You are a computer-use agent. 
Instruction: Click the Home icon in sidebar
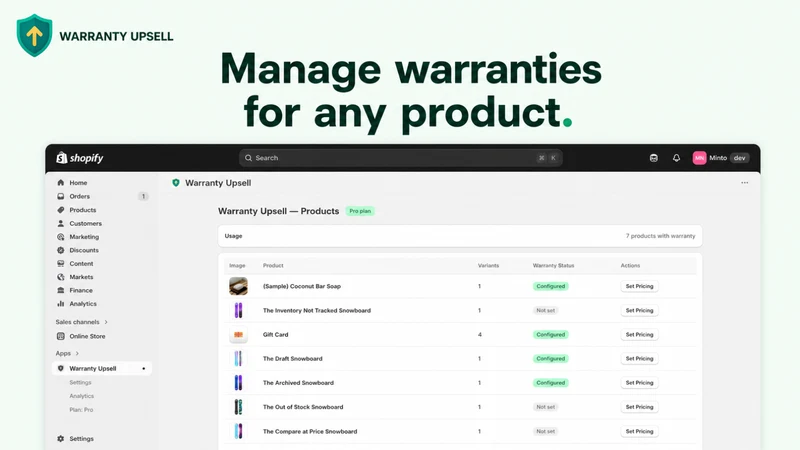[61, 183]
